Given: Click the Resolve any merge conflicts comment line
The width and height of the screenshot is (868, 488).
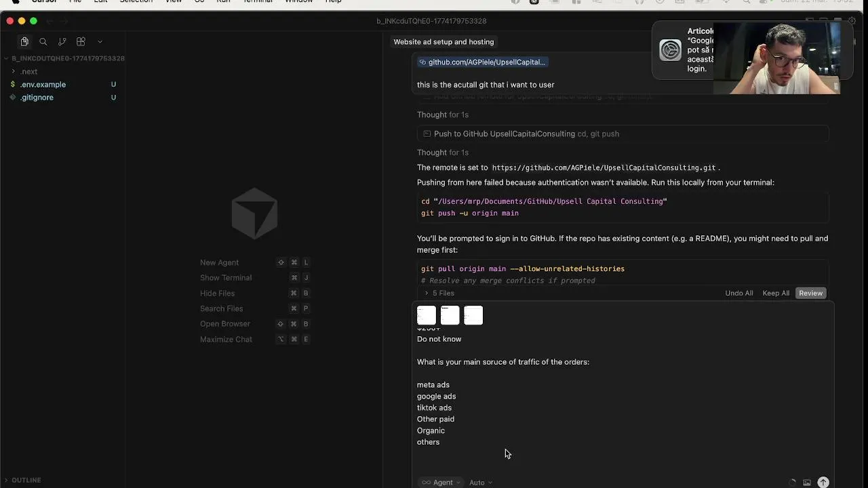Looking at the screenshot, I should tap(508, 281).
